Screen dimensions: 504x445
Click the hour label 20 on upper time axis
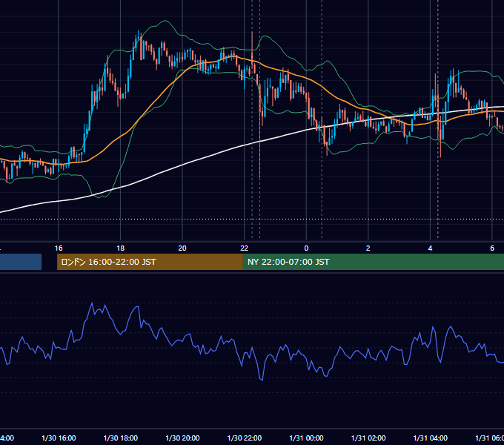[x=182, y=248]
